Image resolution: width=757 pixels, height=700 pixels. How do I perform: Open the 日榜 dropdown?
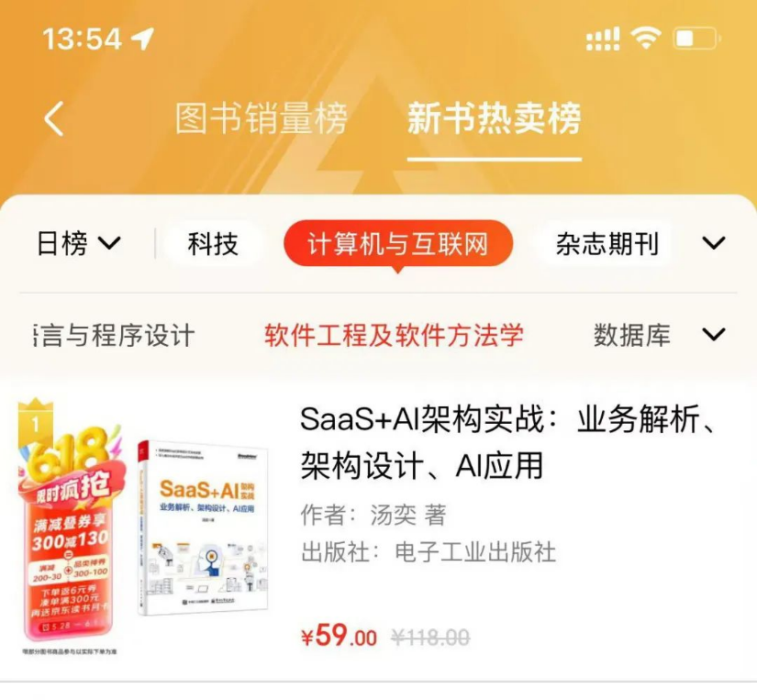79,243
